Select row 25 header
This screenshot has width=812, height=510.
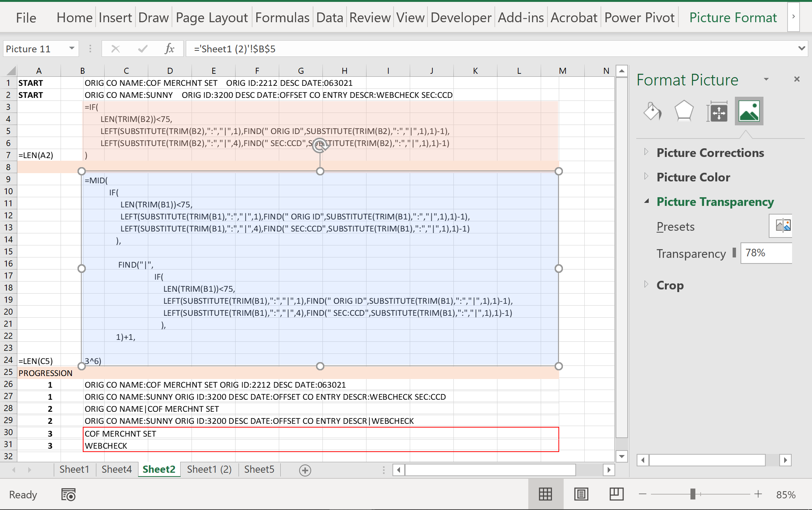click(8, 372)
